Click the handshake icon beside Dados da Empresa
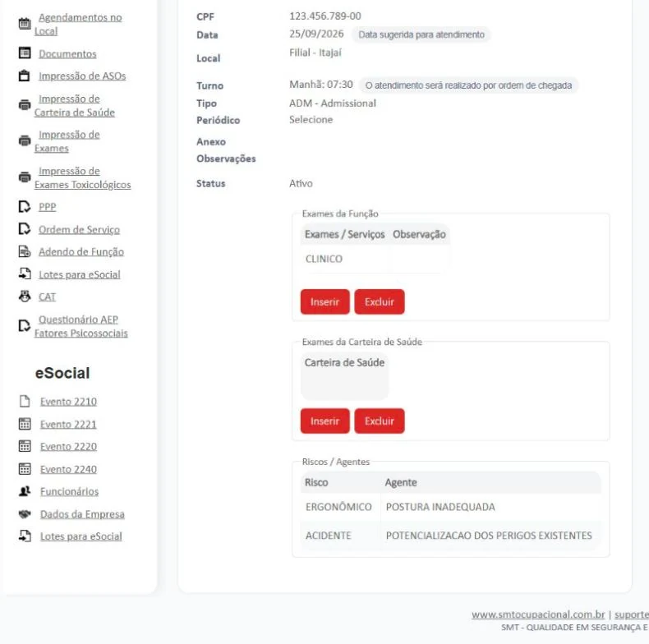 (25, 514)
